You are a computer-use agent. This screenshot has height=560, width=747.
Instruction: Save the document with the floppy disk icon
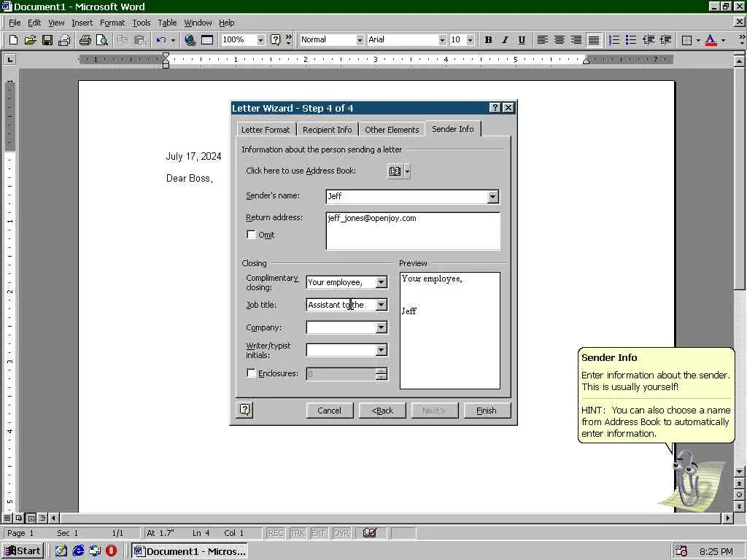(x=47, y=40)
